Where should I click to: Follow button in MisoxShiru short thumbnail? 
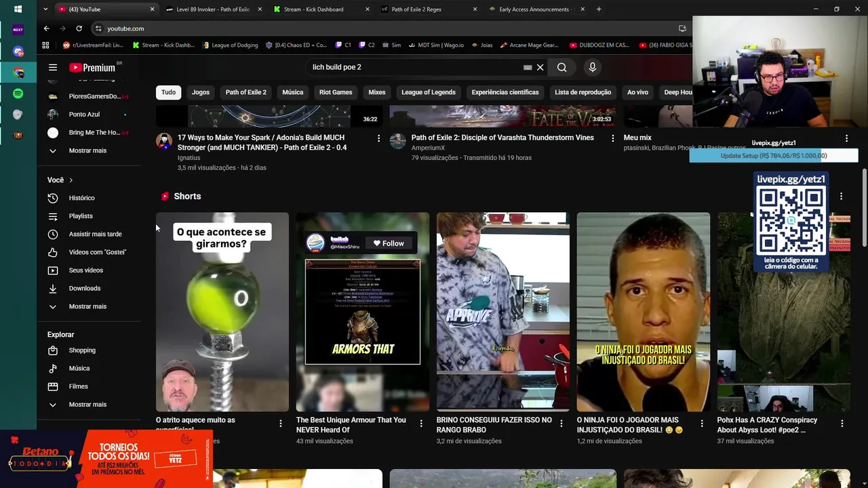pyautogui.click(x=389, y=243)
